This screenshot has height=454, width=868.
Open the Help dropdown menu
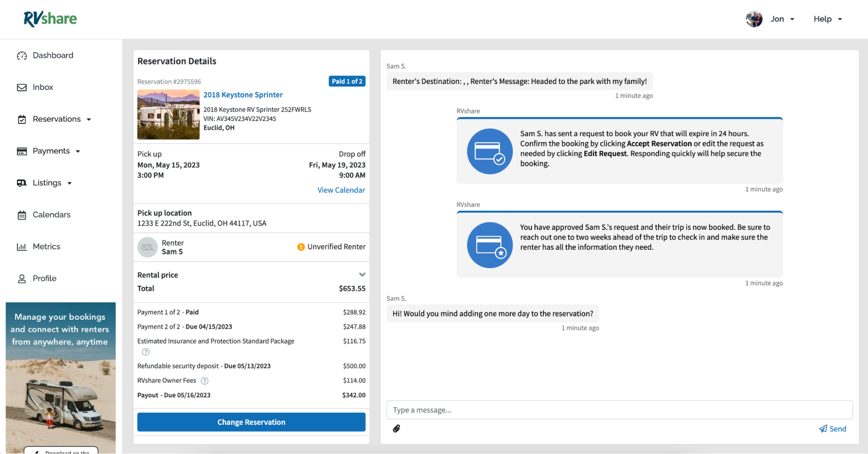827,19
